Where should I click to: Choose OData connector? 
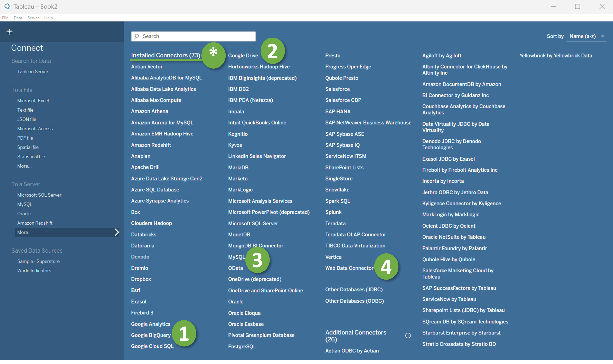point(235,268)
